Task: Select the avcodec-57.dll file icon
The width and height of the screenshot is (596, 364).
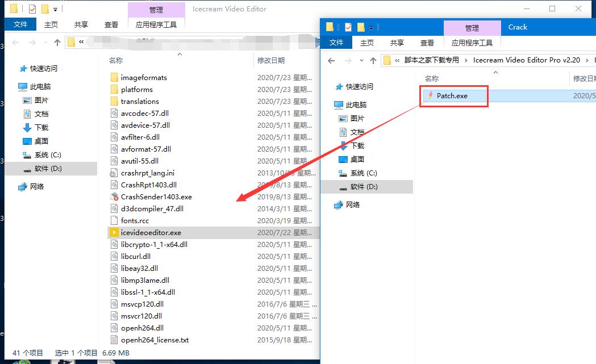Action: click(114, 113)
